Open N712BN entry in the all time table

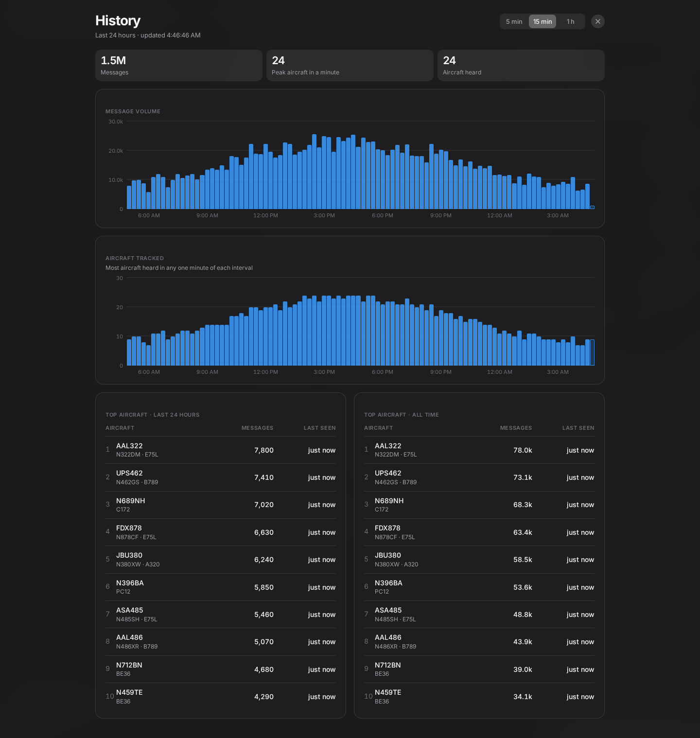[x=479, y=669]
